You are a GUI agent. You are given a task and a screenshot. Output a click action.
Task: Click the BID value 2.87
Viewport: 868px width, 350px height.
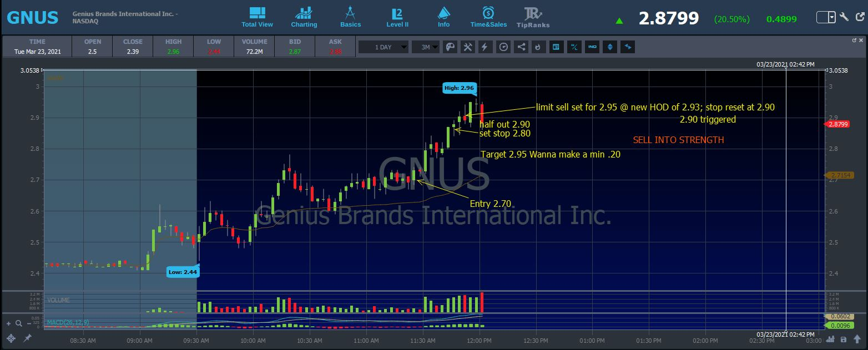pos(295,52)
